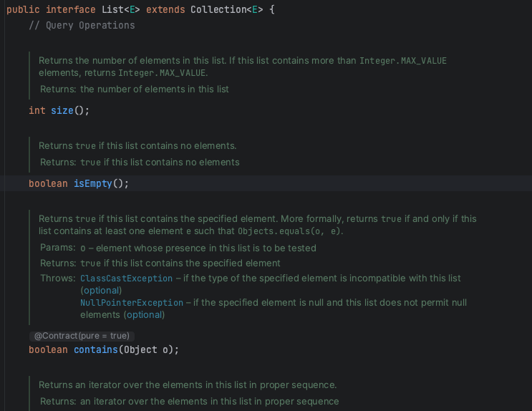Click 'Returns: an iterator over the elements' line
Screen dimensions: 532x411
189,402
